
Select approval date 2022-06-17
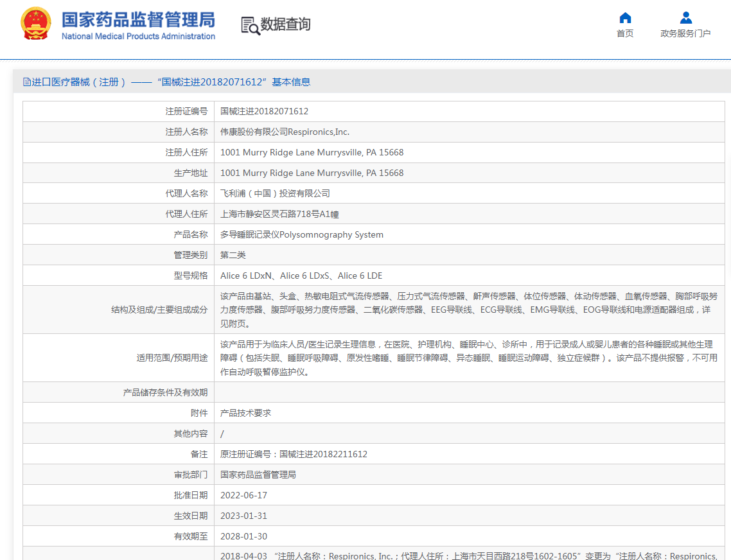coord(244,495)
